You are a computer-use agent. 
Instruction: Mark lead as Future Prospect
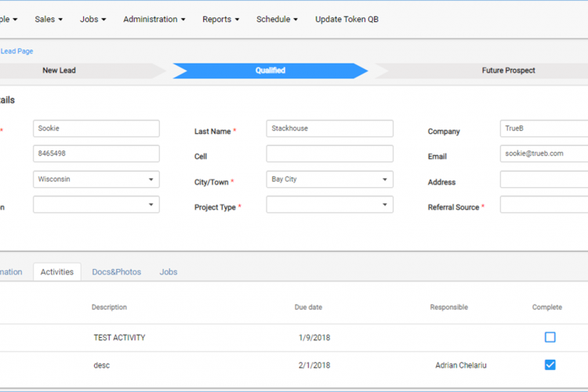[x=508, y=71]
